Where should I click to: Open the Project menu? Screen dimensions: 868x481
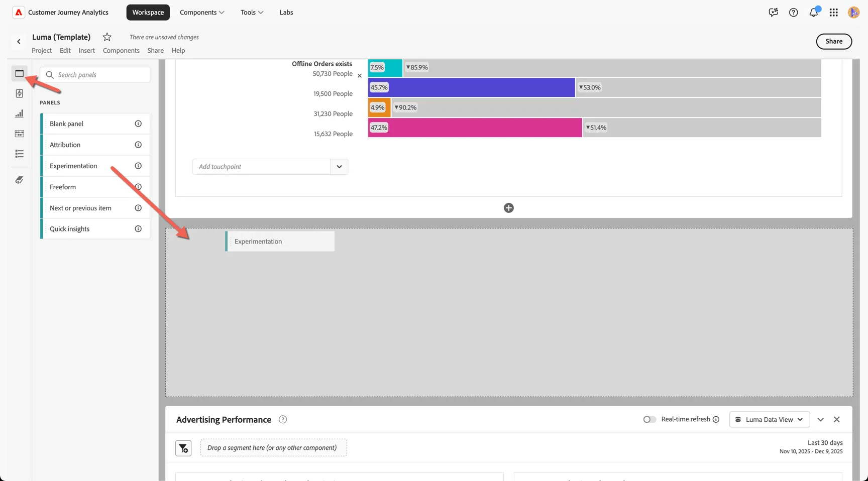[x=42, y=51]
